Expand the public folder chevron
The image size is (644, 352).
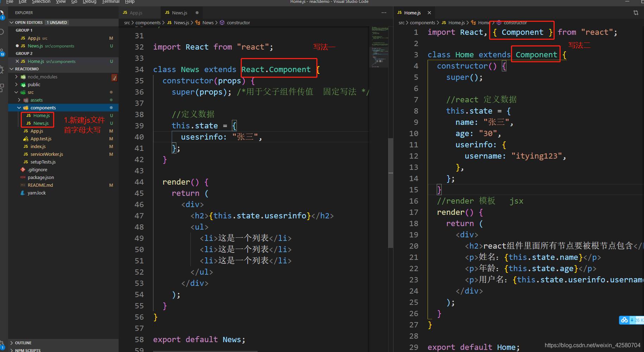click(x=16, y=84)
